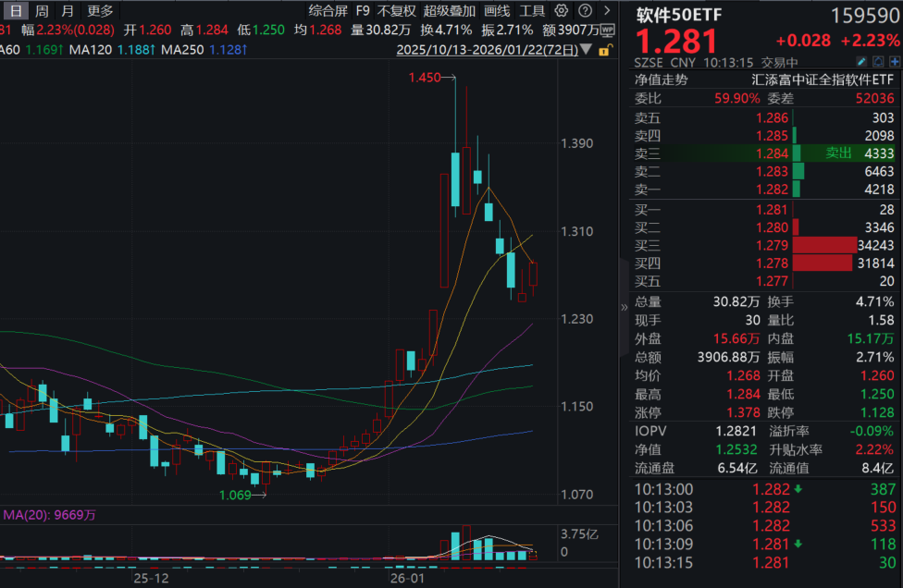Click the pencil edit icon beside 交易中
903x588 pixels.
click(861, 61)
